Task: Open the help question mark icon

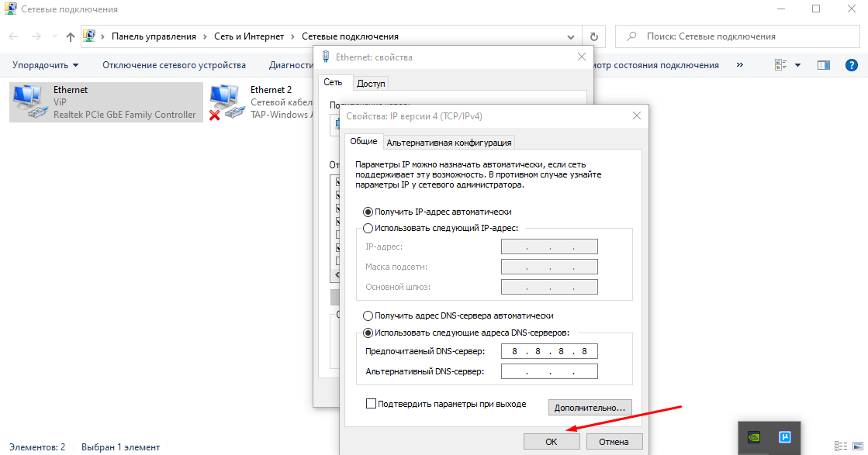Action: tap(852, 65)
